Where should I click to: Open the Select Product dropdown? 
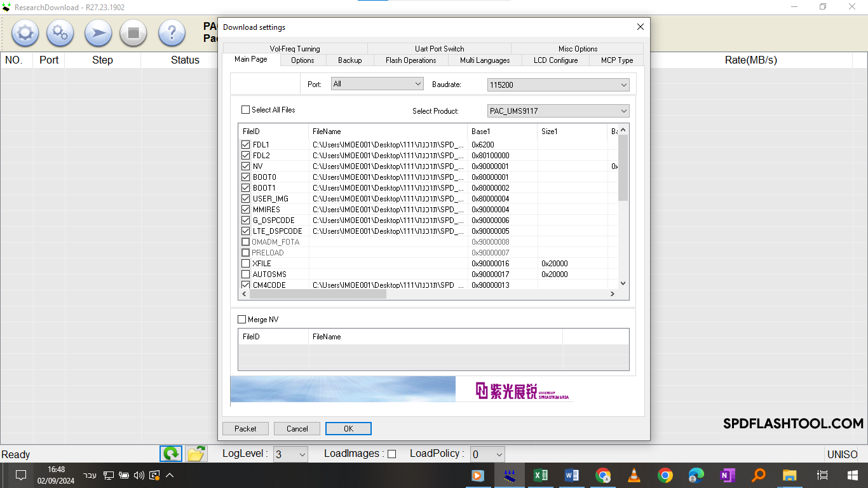point(558,111)
